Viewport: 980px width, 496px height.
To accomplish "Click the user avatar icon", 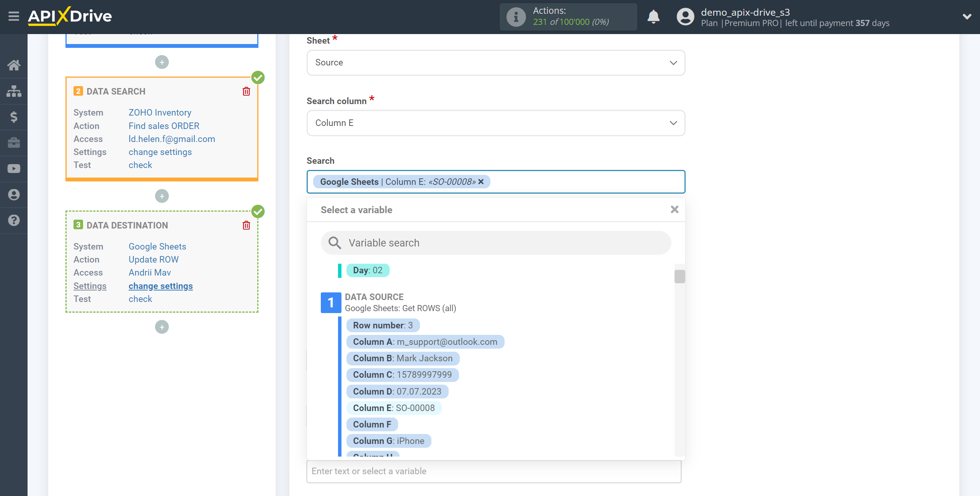I will [685, 17].
